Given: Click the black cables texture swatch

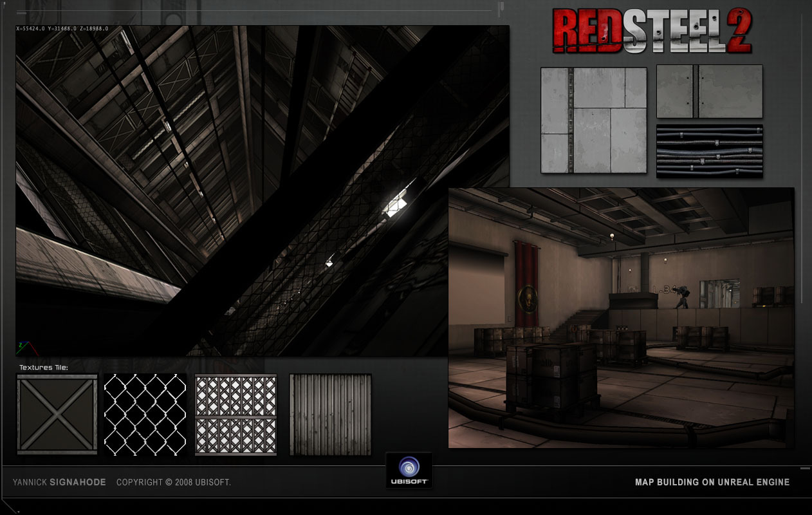Looking at the screenshot, I should 709,151.
